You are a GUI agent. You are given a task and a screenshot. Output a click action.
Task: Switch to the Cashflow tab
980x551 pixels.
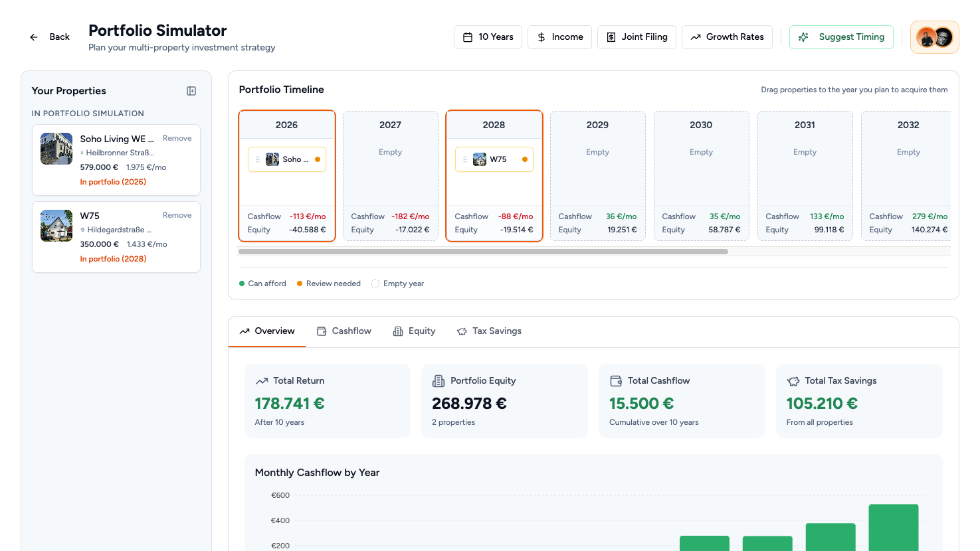point(343,331)
